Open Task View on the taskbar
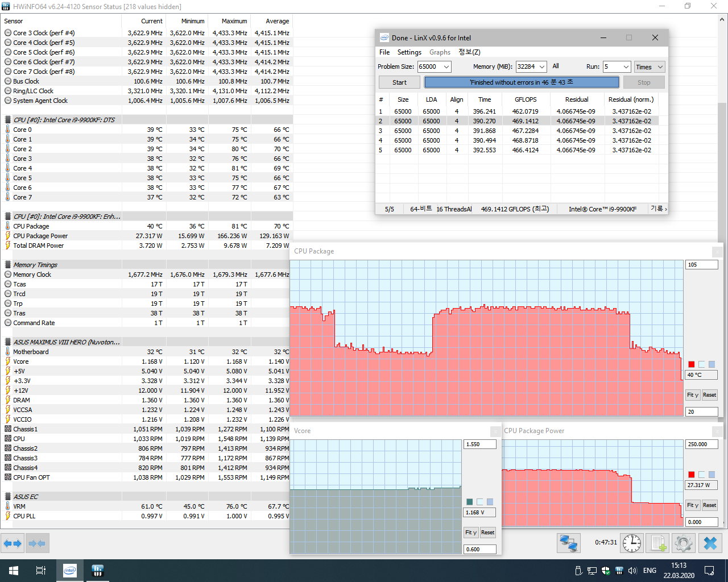Image resolution: width=728 pixels, height=582 pixels. tap(41, 571)
